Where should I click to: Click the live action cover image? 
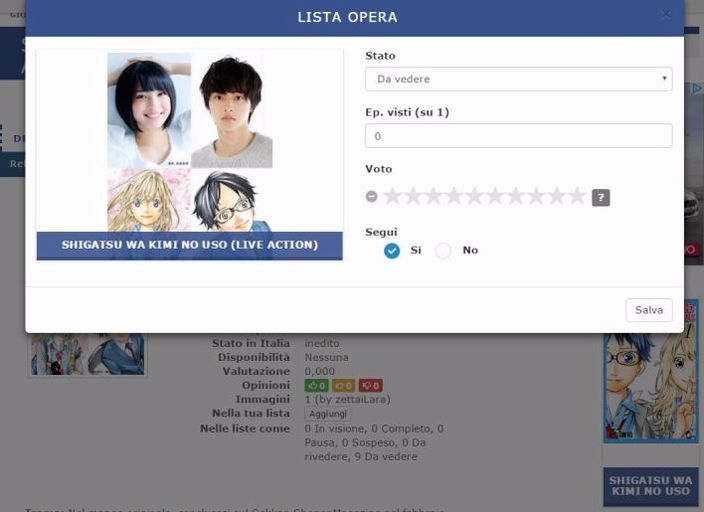click(189, 141)
